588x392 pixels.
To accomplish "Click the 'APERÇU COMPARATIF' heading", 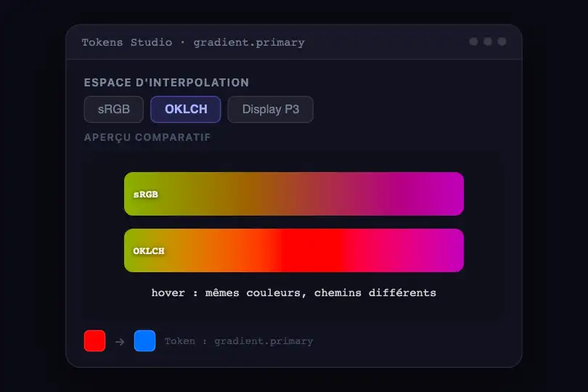I will pyautogui.click(x=147, y=137).
